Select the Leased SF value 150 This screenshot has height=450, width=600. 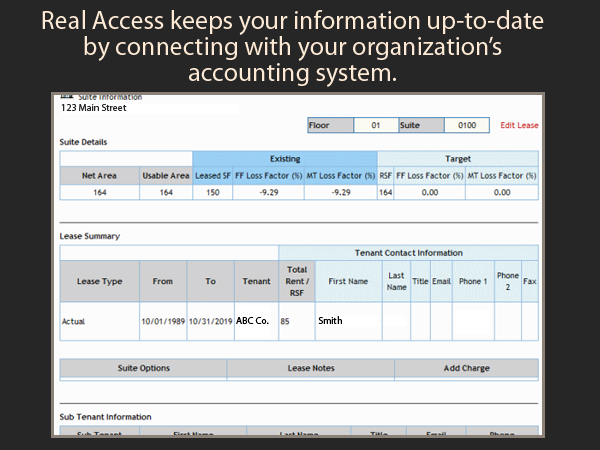213,192
